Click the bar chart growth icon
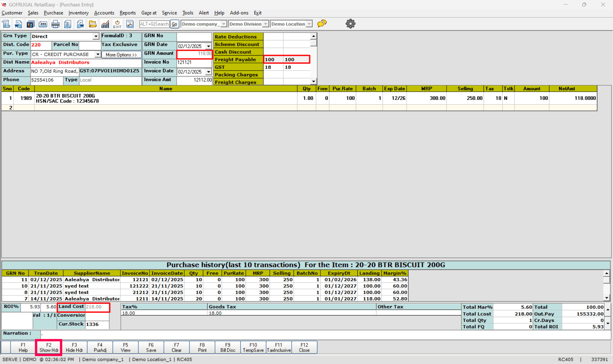This screenshot has width=613, height=364. tap(105, 24)
